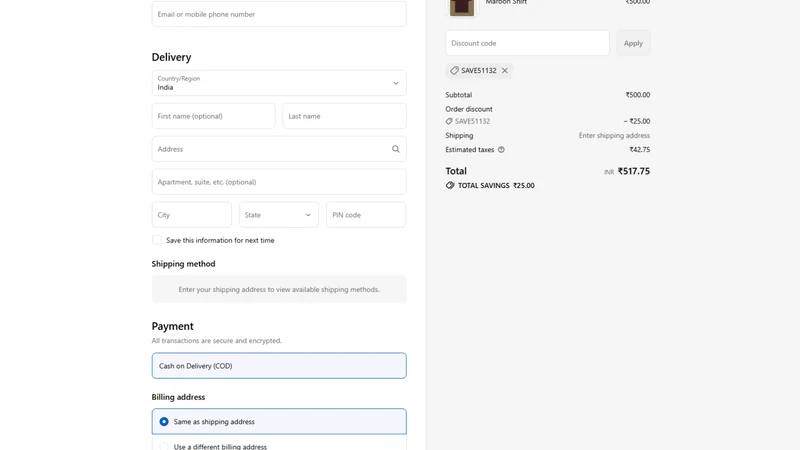Click the All transactions are secure text
The width and height of the screenshot is (800, 450).
tap(216, 340)
